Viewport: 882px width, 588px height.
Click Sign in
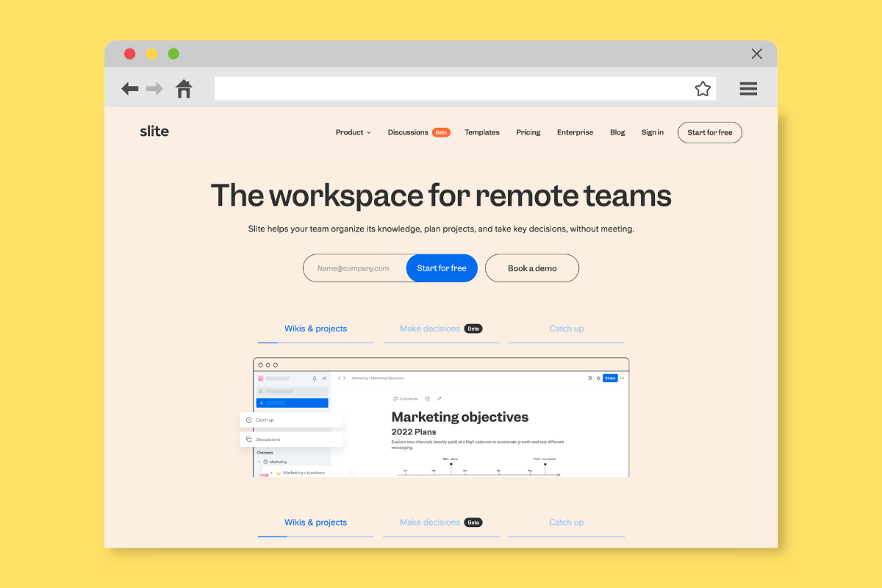click(653, 132)
